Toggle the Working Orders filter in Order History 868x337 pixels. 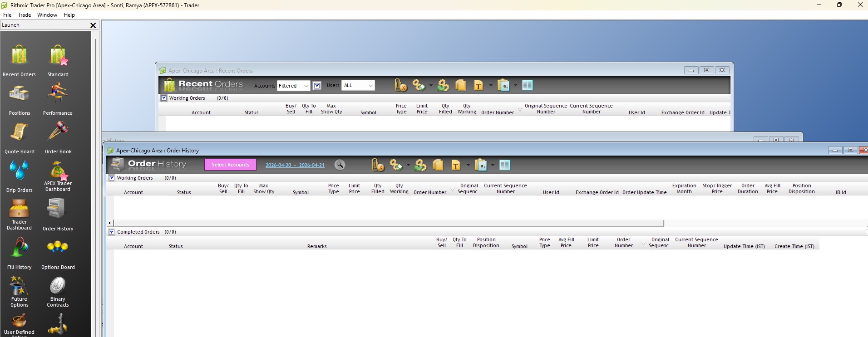[x=112, y=178]
